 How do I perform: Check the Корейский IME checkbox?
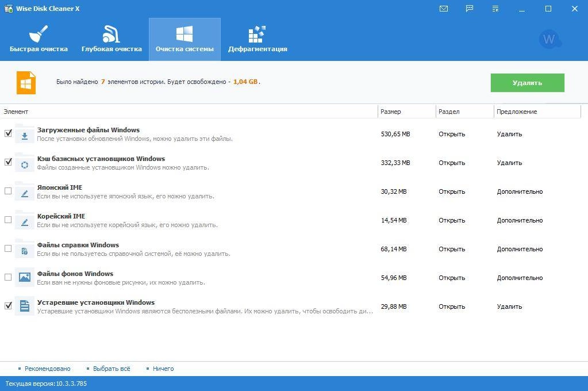pos(8,220)
